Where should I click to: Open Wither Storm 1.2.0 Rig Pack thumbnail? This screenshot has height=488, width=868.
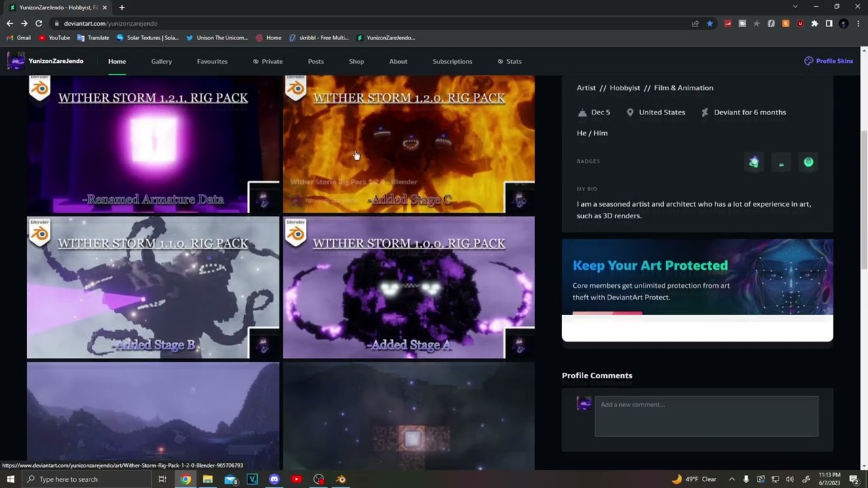[409, 144]
